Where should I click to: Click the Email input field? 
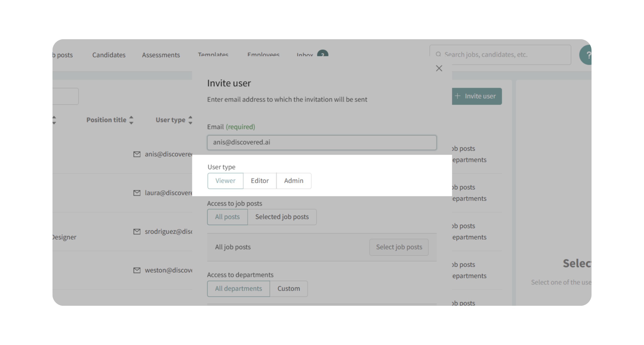[x=322, y=142]
